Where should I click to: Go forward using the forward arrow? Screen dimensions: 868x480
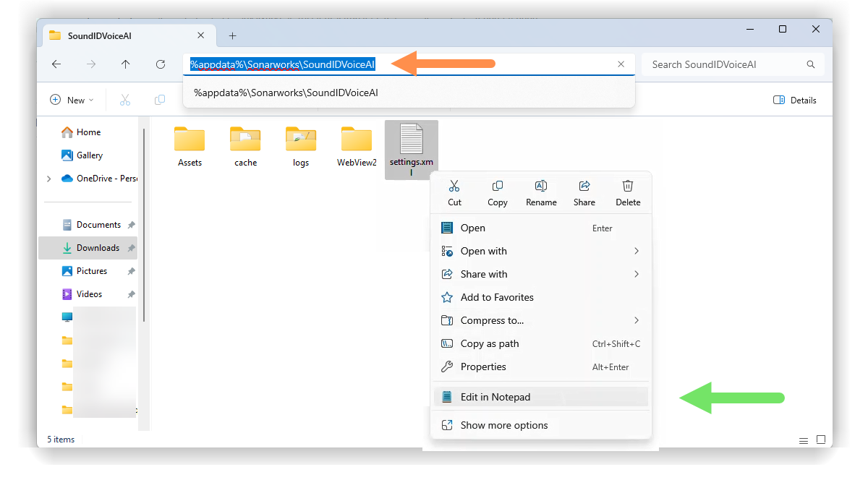[91, 64]
